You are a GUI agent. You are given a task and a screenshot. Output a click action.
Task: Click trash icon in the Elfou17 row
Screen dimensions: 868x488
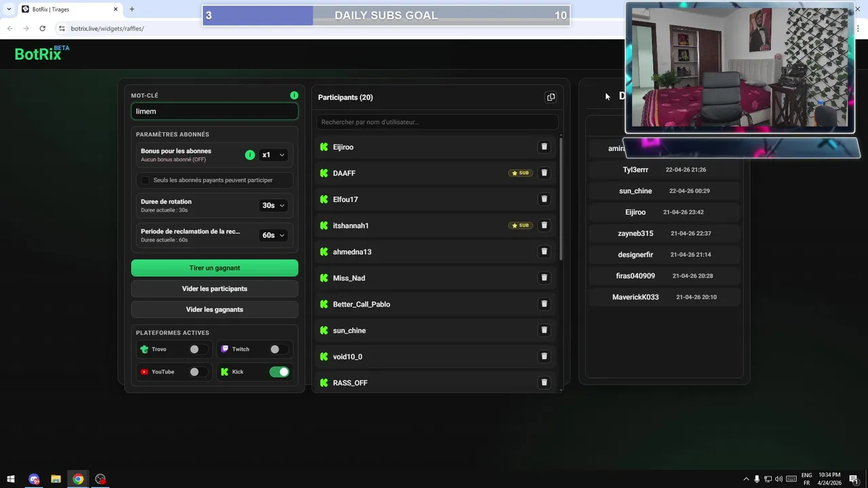click(x=544, y=199)
